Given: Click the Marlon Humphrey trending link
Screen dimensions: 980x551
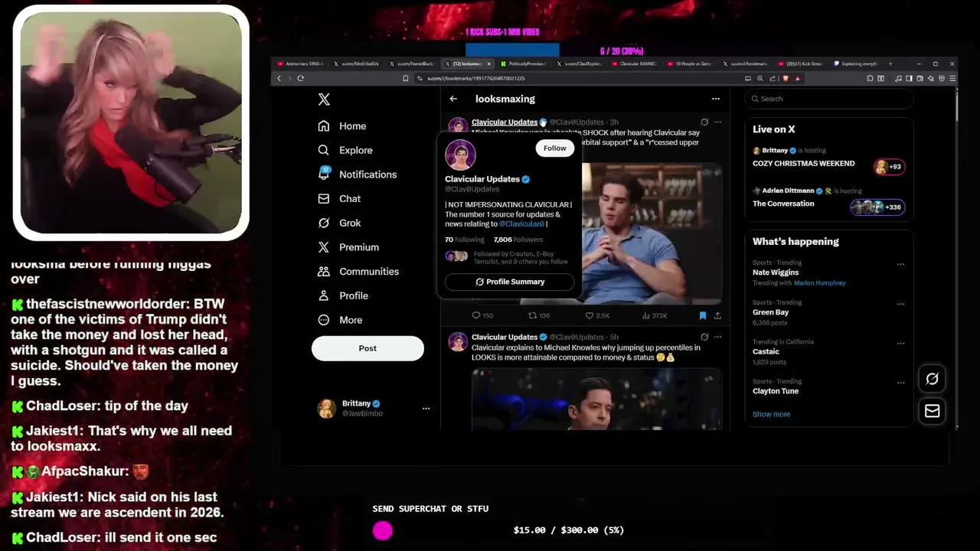Looking at the screenshot, I should [820, 283].
